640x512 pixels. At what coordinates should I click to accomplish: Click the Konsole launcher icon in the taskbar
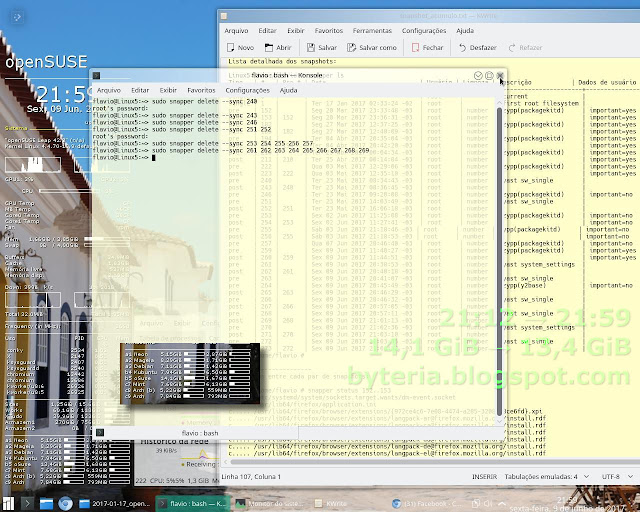tap(27, 503)
